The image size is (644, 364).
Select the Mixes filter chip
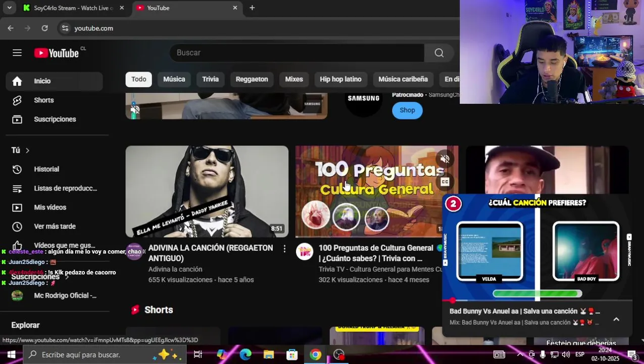tap(294, 79)
